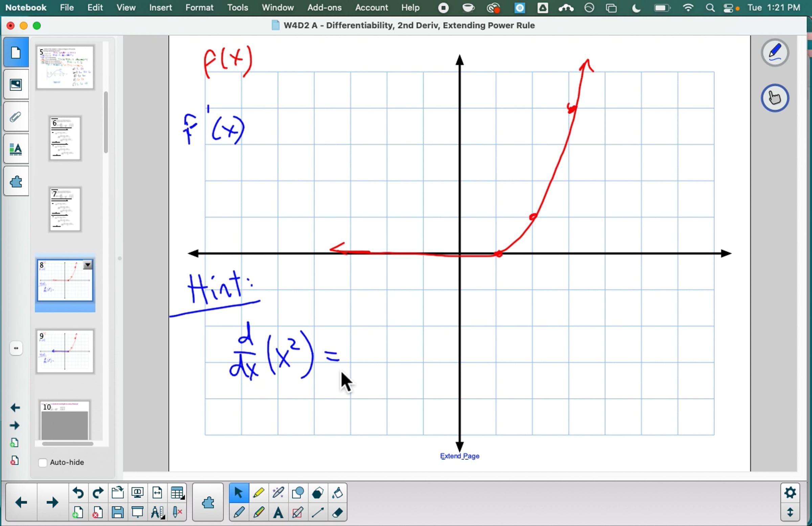Click the Extend Page link
The image size is (812, 526).
click(x=459, y=456)
